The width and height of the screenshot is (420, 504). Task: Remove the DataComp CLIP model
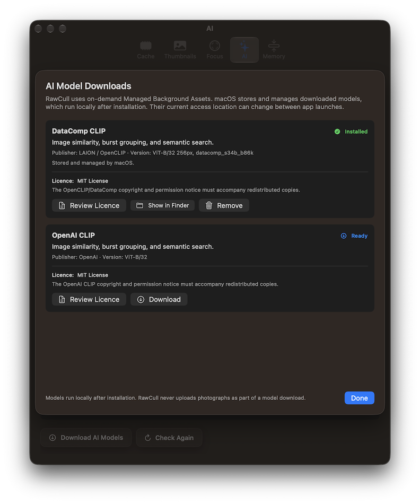[x=224, y=205]
